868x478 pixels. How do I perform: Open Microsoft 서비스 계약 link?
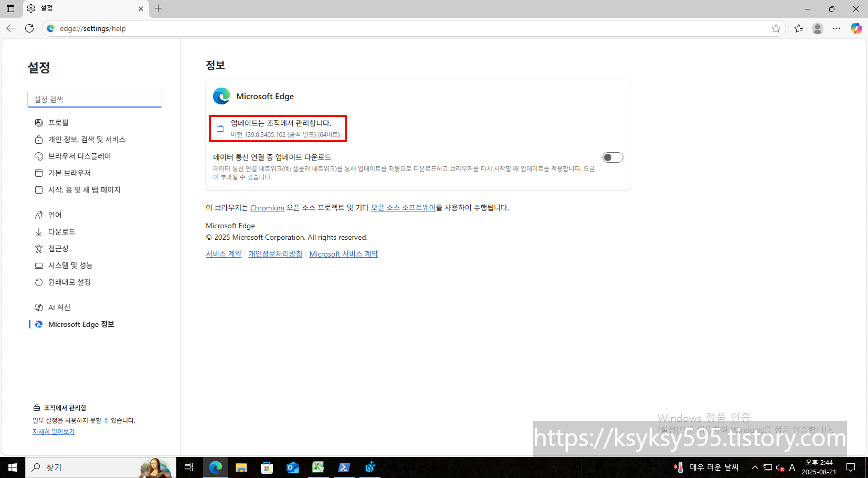click(343, 254)
